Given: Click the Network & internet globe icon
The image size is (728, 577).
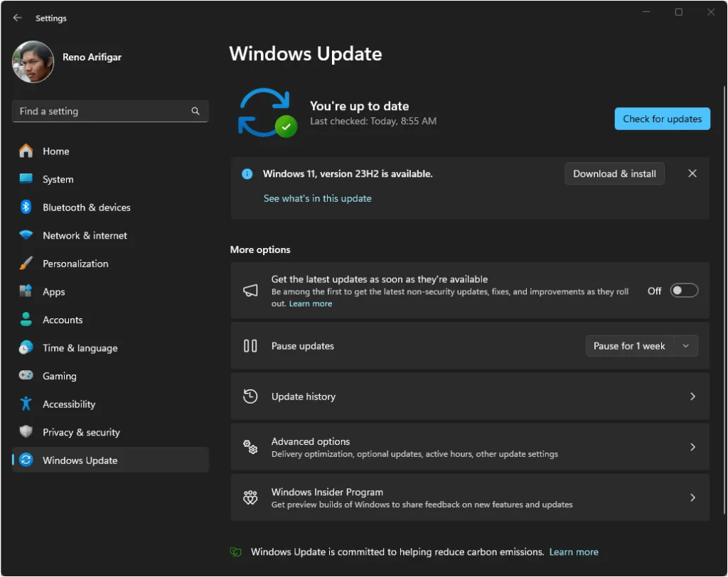Looking at the screenshot, I should 27,235.
